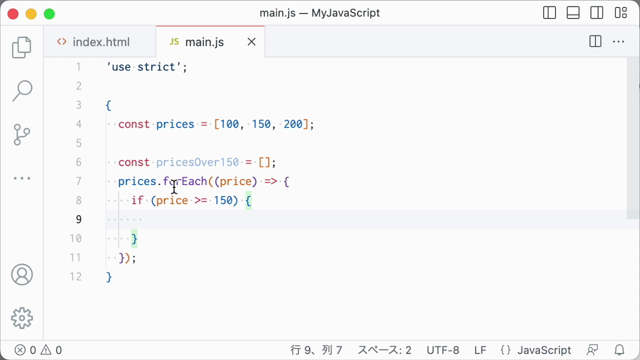This screenshot has width=640, height=360.
Task: Open the Source Control view
Action: (22, 135)
